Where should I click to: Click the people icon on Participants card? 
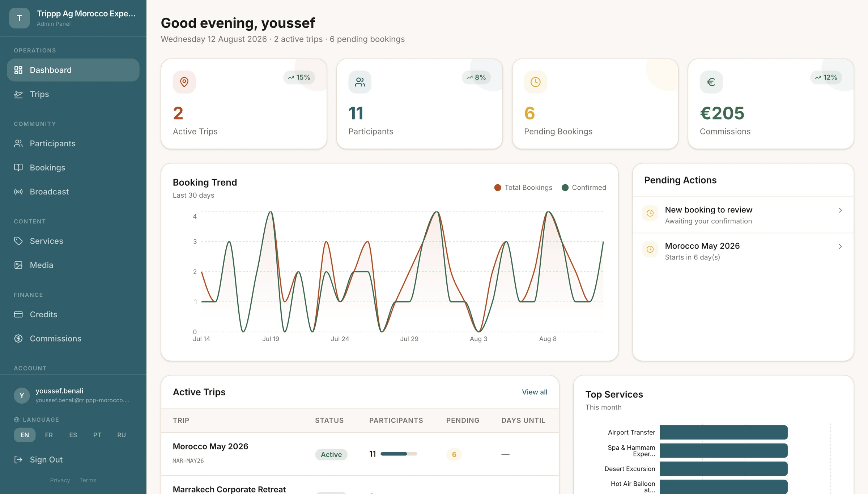point(360,82)
